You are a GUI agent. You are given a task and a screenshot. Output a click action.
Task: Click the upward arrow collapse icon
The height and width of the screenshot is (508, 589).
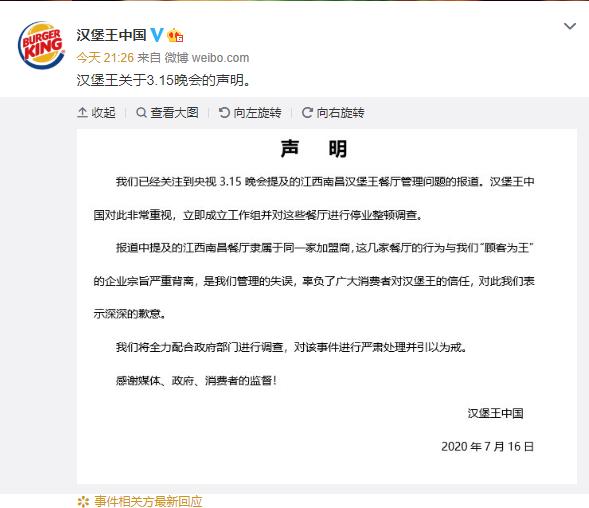coord(82,112)
